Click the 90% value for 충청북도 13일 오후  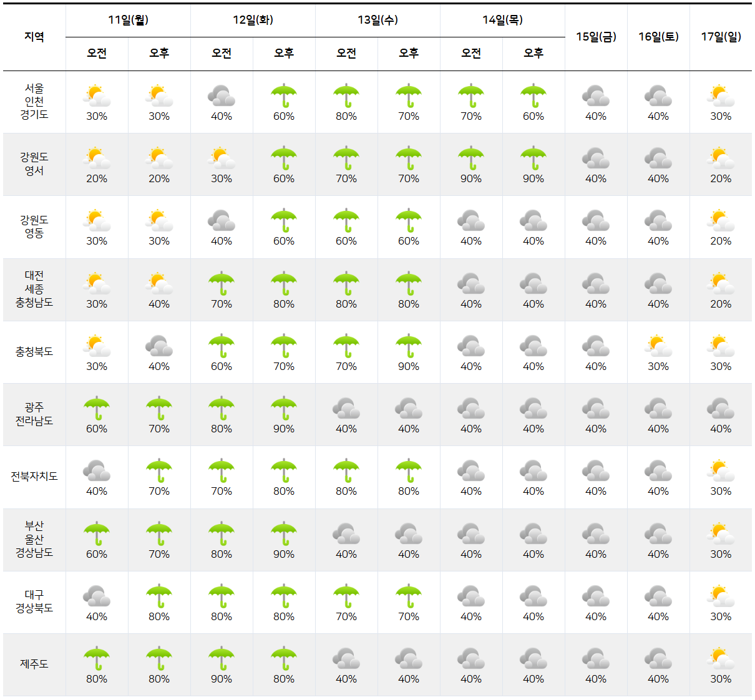(x=409, y=367)
